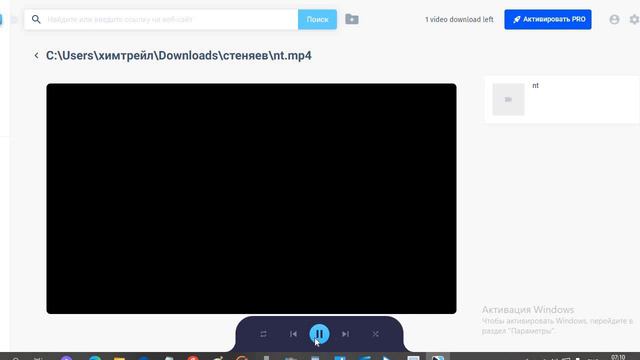Skip to the next track
The height and width of the screenshot is (360, 640).
(x=345, y=334)
